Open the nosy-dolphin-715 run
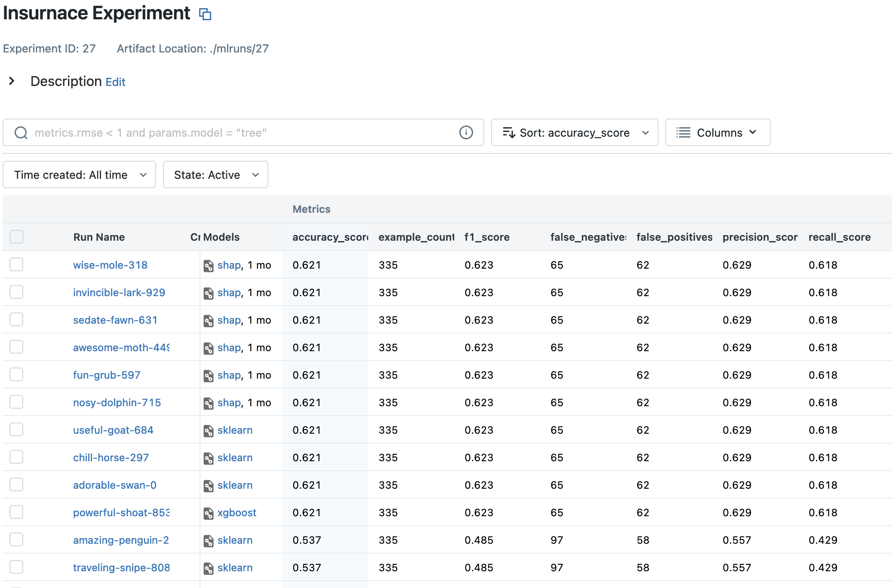The height and width of the screenshot is (588, 892). coord(117,402)
